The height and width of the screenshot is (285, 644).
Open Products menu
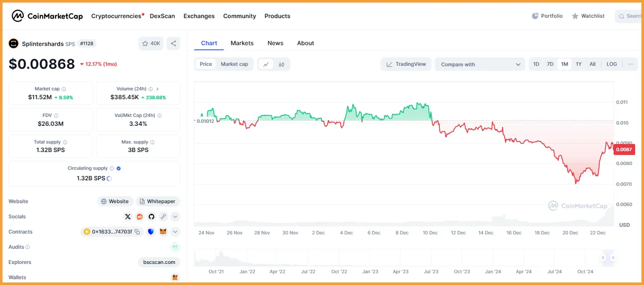pos(277,16)
